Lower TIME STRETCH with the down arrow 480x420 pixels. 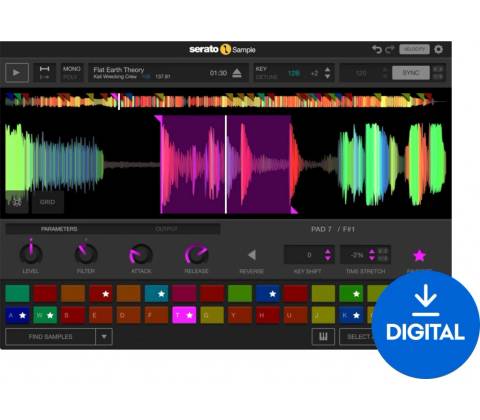372,258
